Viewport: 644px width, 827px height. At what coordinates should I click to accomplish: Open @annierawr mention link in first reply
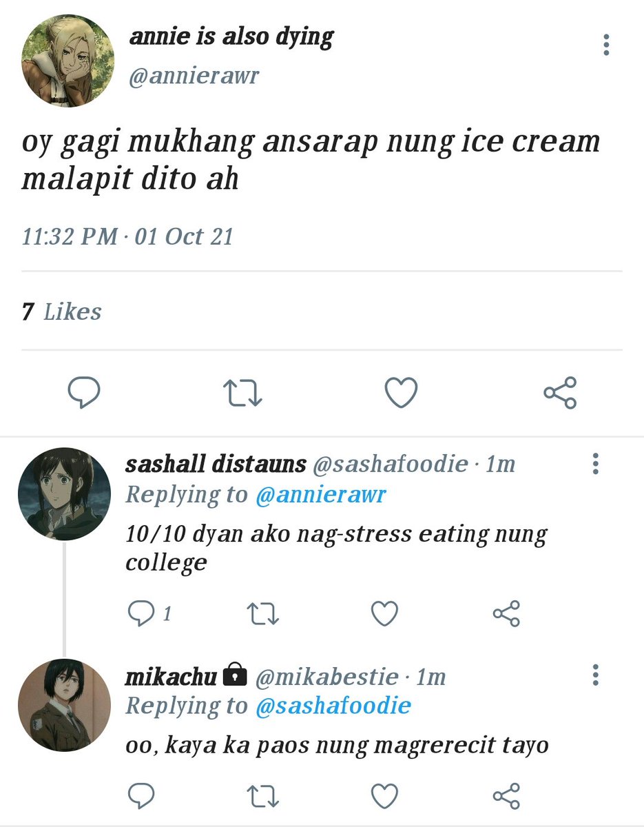pyautogui.click(x=321, y=495)
